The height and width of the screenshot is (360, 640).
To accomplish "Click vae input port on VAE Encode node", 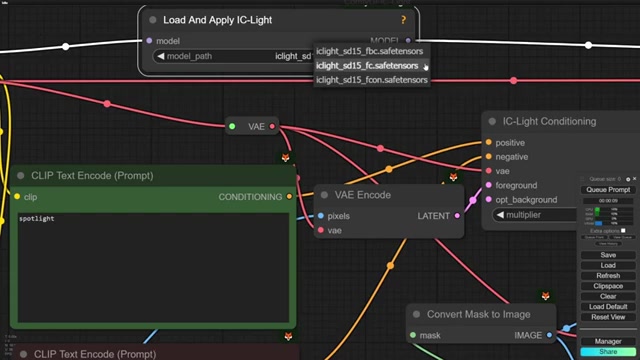I will point(320,230).
